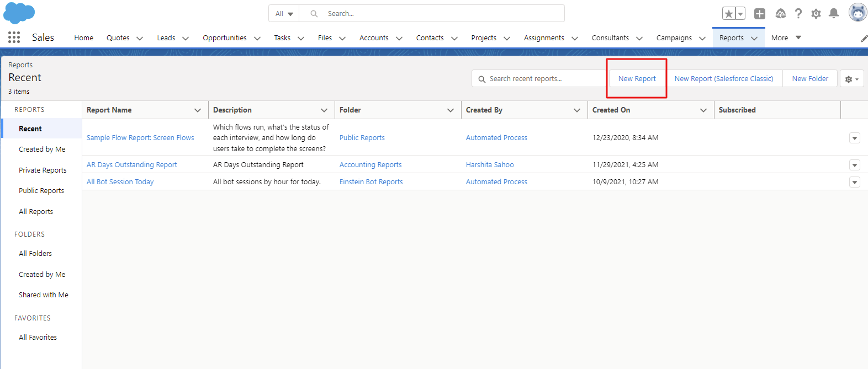Open the user profile avatar

[858, 12]
